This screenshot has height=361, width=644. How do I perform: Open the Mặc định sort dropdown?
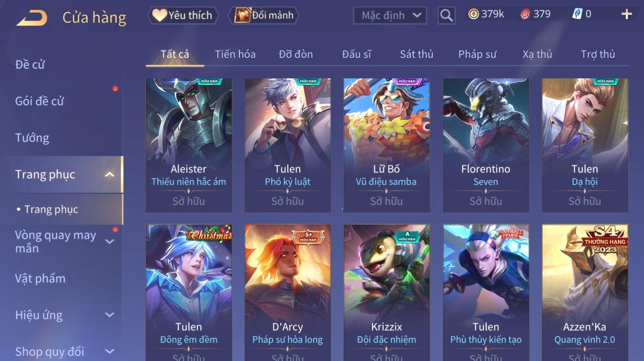[x=390, y=16]
